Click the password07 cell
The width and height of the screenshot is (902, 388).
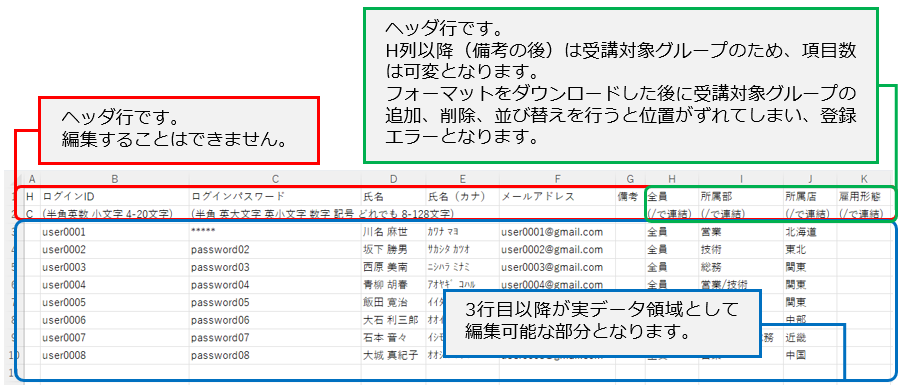tap(275, 337)
